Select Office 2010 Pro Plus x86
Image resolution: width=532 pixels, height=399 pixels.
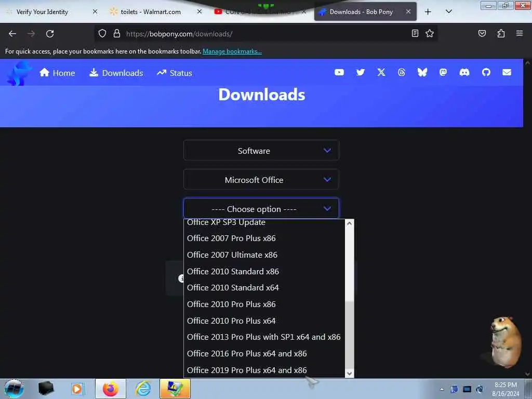[264, 304]
